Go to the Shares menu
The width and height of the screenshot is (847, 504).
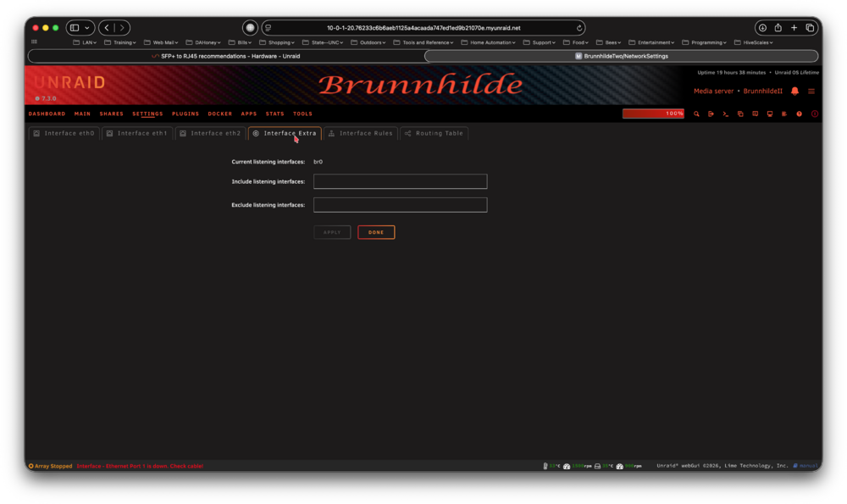(x=111, y=114)
